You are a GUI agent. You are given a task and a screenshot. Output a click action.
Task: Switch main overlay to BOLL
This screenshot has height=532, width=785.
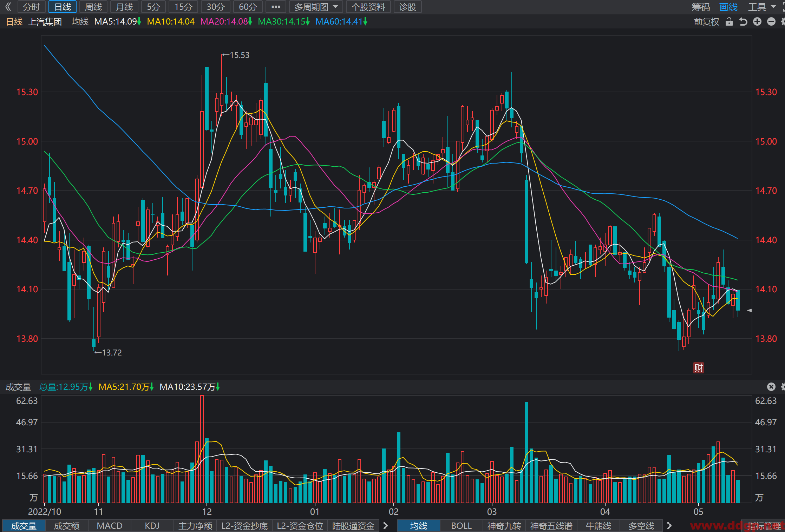pos(461,526)
